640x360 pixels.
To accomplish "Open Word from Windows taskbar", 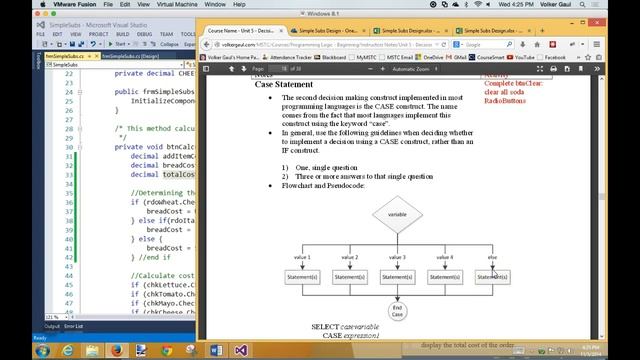I will [x=216, y=351].
